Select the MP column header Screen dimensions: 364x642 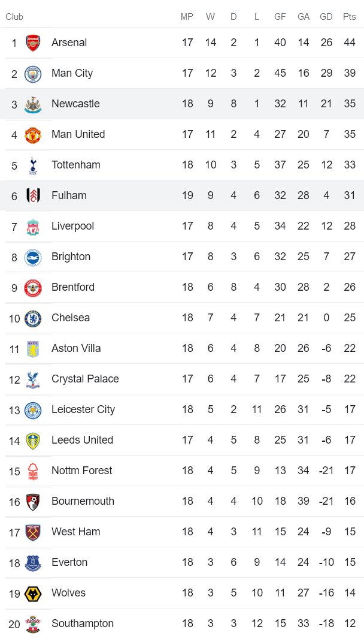pyautogui.click(x=187, y=17)
